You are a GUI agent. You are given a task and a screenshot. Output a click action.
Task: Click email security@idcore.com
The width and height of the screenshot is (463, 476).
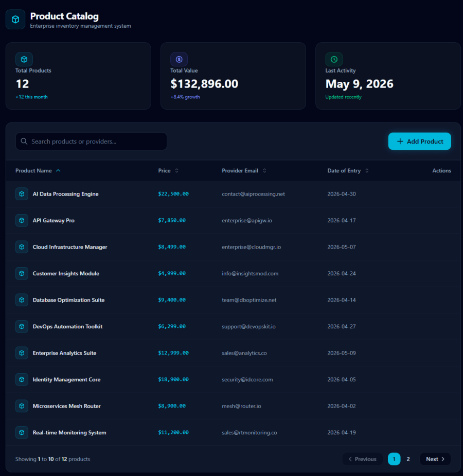(247, 379)
